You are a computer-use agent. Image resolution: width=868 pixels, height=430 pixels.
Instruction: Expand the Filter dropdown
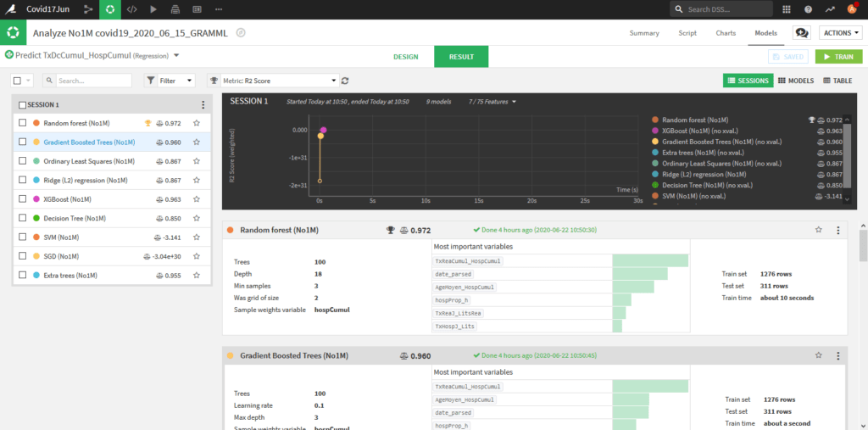coord(170,81)
